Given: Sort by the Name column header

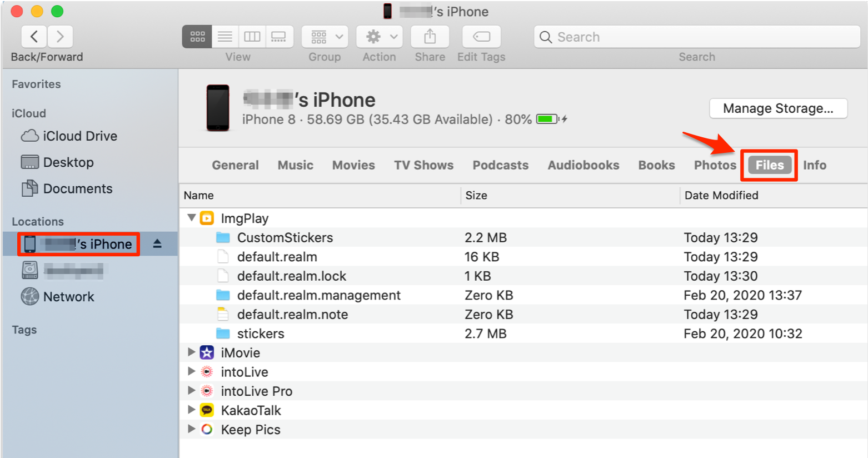Looking at the screenshot, I should [320, 195].
